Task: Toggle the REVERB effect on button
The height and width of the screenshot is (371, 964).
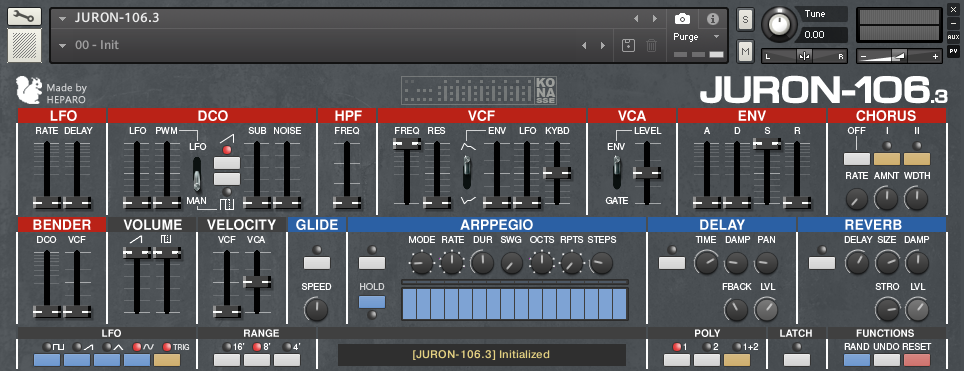Action: click(822, 263)
